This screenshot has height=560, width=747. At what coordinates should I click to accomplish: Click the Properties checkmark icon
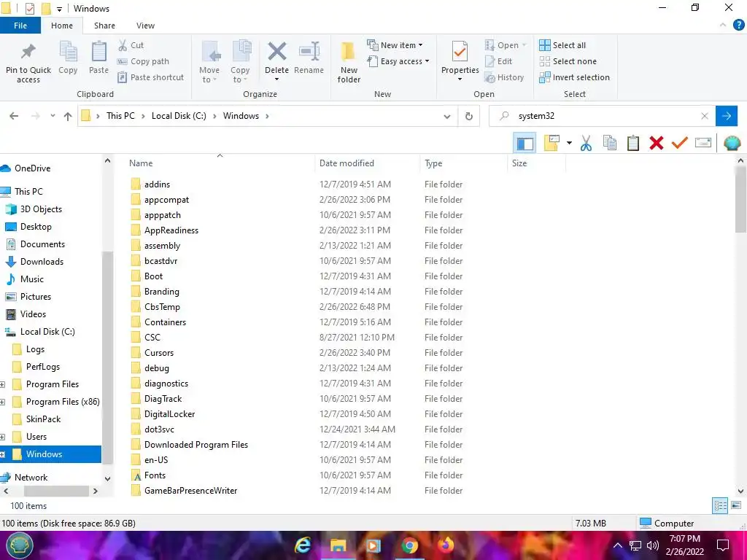pos(460,52)
